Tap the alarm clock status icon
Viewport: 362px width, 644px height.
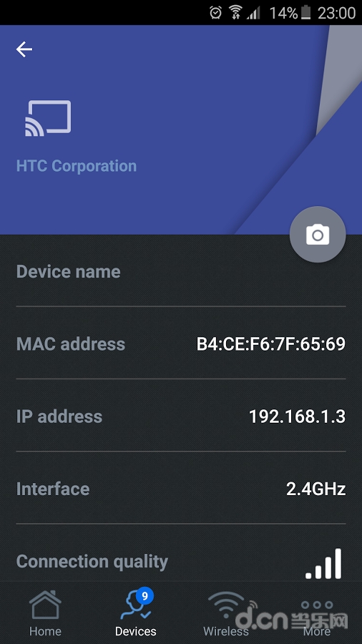click(215, 13)
